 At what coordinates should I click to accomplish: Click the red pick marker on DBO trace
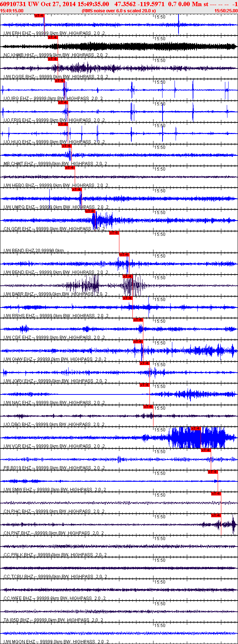(x=148, y=407)
